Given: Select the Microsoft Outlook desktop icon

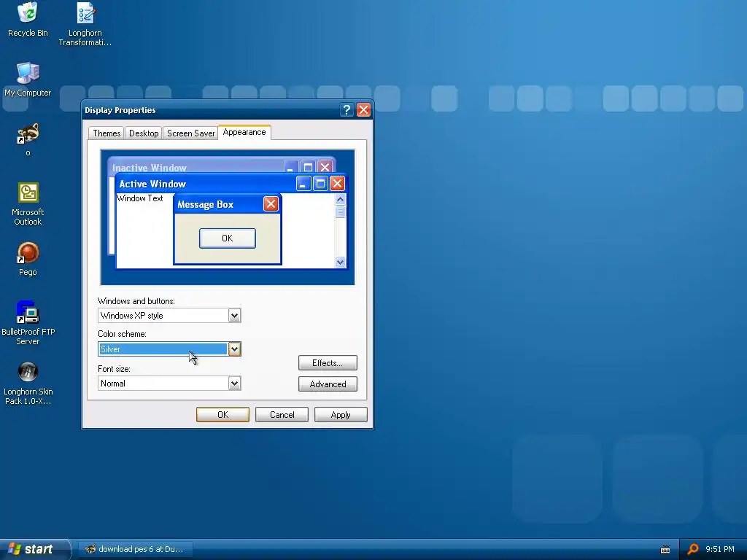Looking at the screenshot, I should [28, 204].
